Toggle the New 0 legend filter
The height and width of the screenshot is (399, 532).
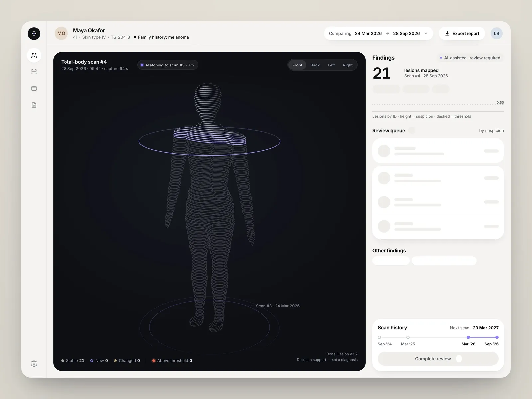click(x=99, y=361)
